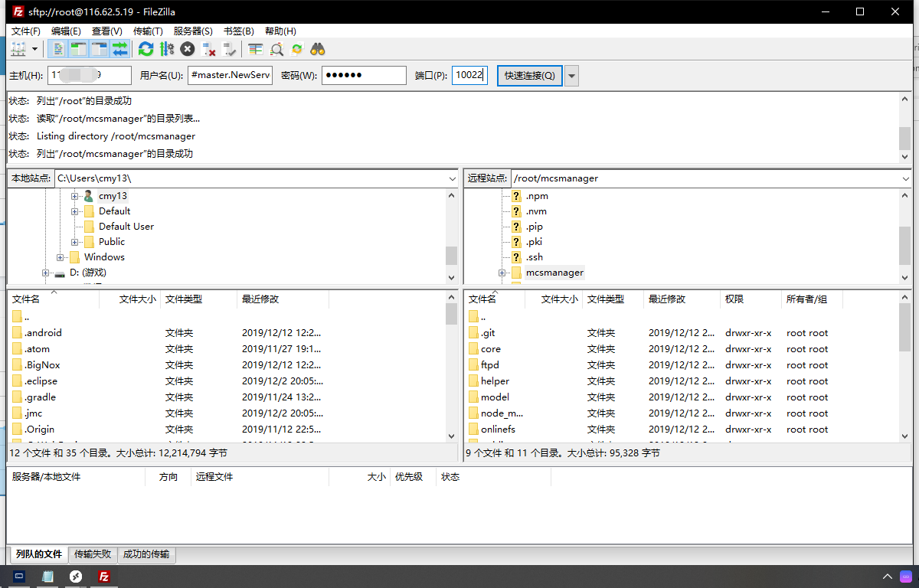Switch to the 传输失败 tab
This screenshot has height=588, width=919.
[93, 554]
